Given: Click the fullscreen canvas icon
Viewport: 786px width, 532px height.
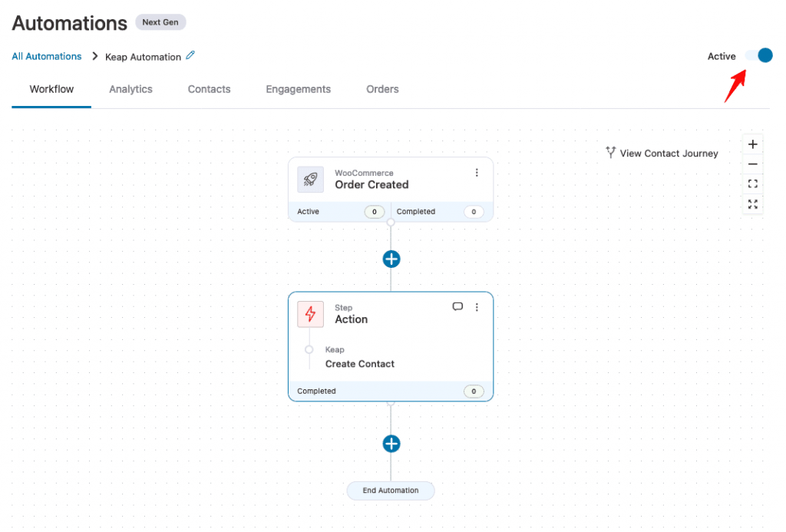Looking at the screenshot, I should (x=753, y=204).
